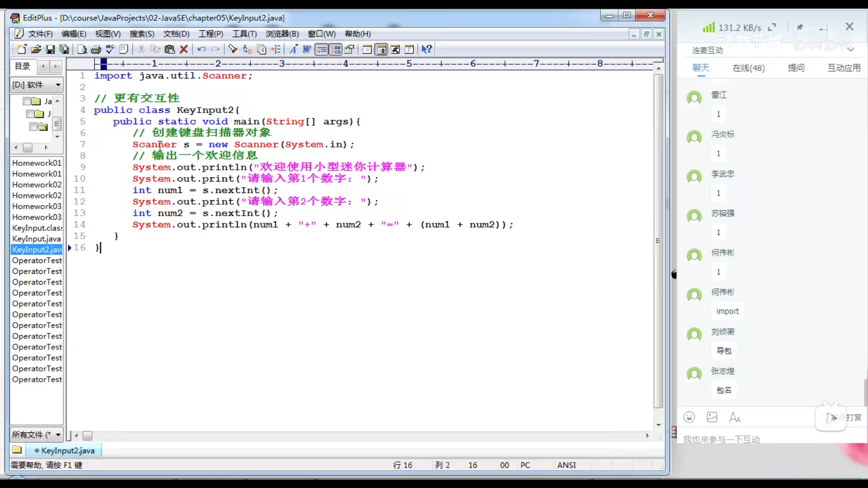Switch to the 在线(48) tab
Screen dimensions: 868x488
(x=748, y=68)
